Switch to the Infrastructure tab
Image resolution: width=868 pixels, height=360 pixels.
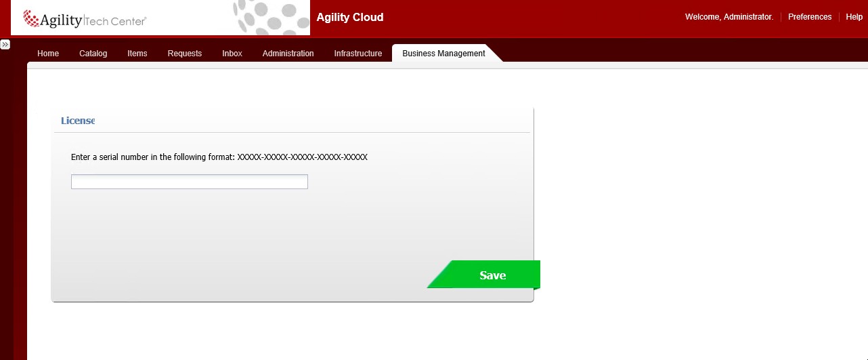click(x=358, y=54)
